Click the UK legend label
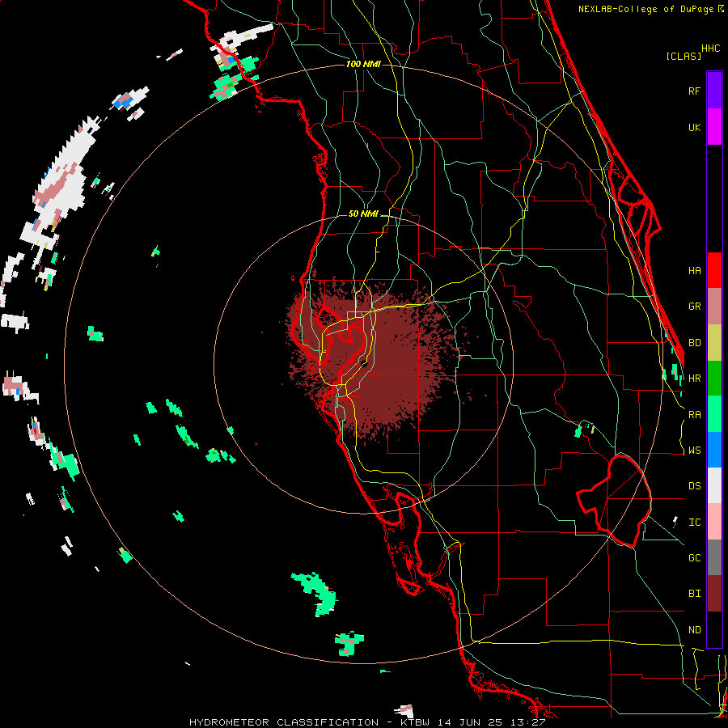The height and width of the screenshot is (728, 728). (694, 127)
